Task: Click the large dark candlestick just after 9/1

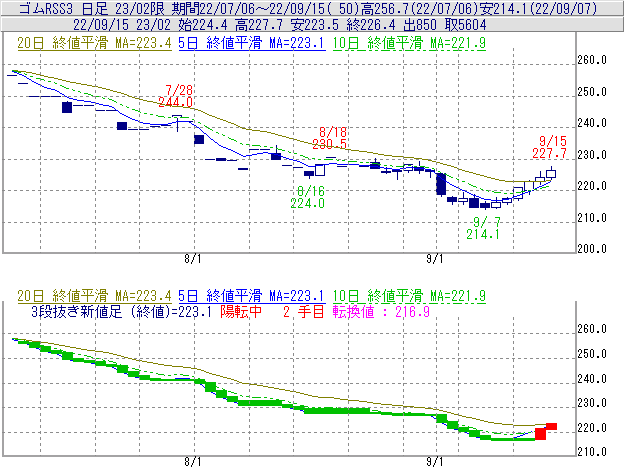Action: pos(441,184)
